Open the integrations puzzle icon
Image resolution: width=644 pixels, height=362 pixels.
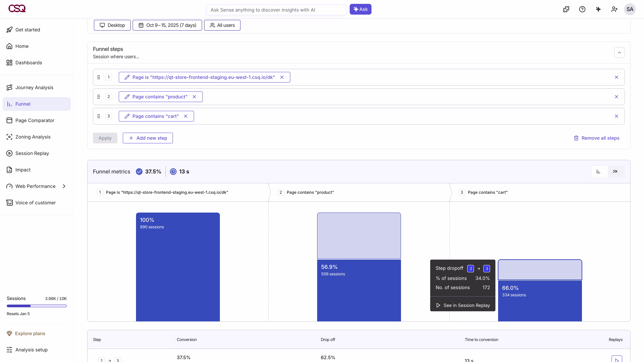pos(566,9)
